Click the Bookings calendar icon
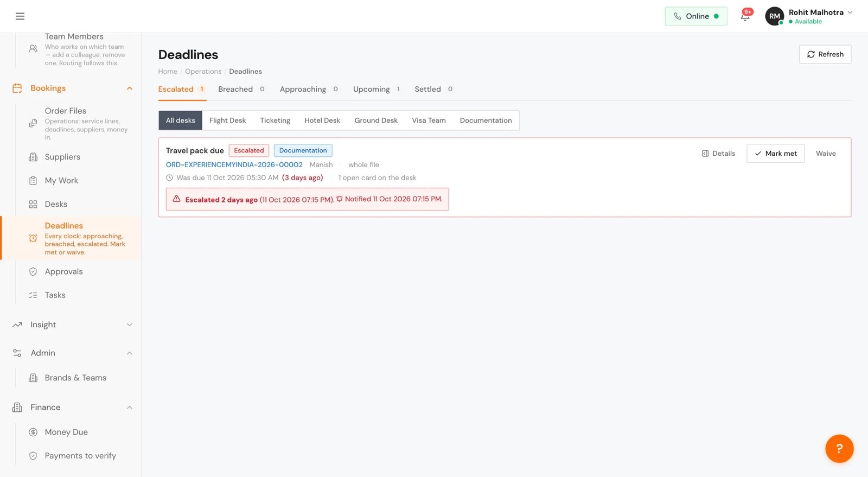Screen dimensions: 868x477 pos(17,88)
